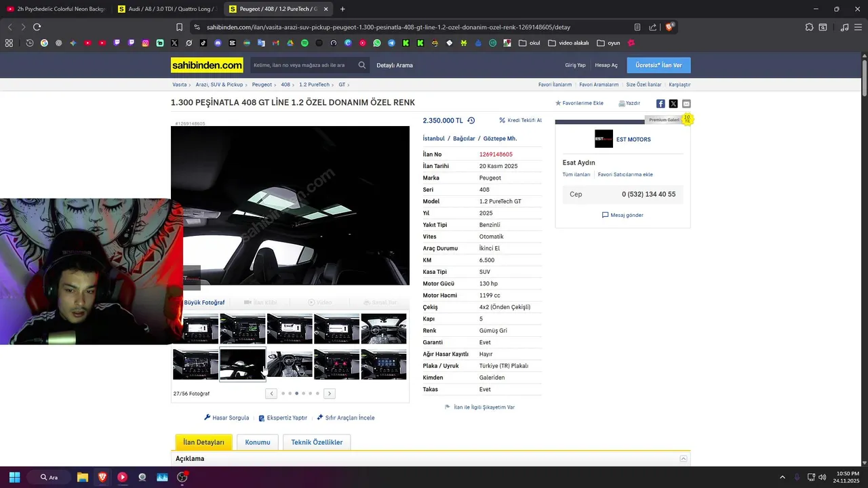Share listing on X icon
This screenshot has height=488, width=868.
tap(673, 104)
